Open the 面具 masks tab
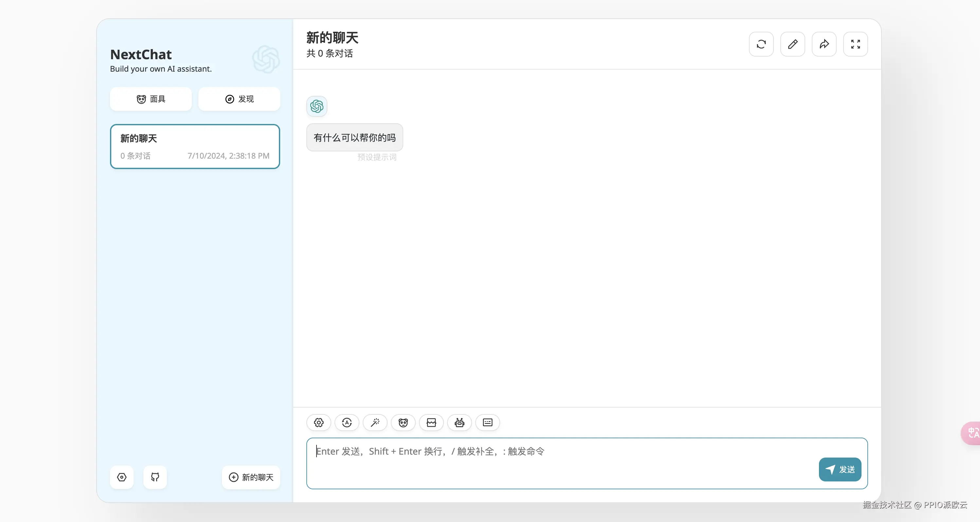Viewport: 980px width, 522px height. [x=151, y=99]
